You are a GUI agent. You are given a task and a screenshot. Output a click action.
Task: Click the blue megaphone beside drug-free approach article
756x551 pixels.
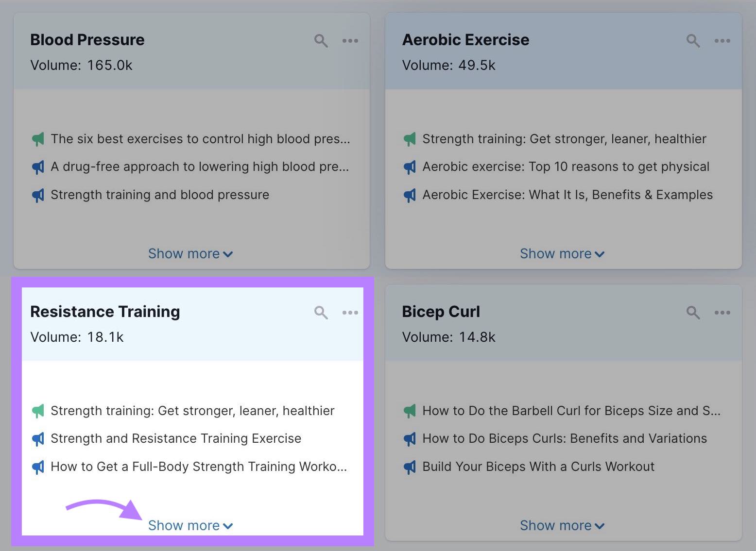pyautogui.click(x=38, y=167)
